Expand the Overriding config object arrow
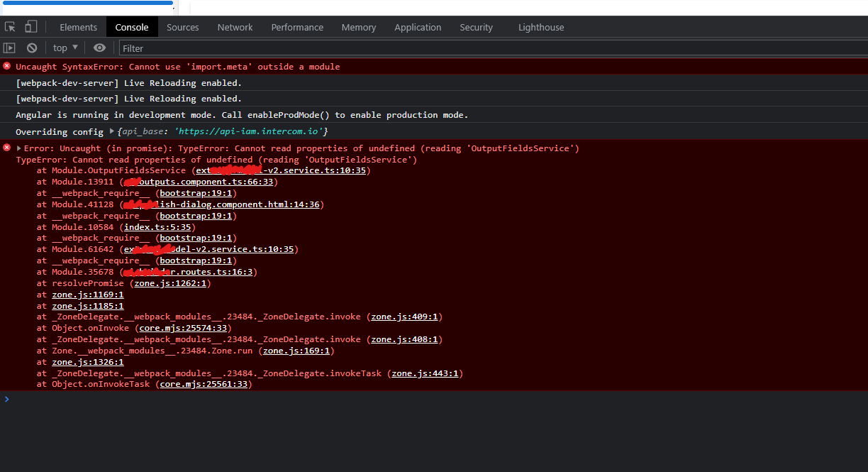The width and height of the screenshot is (868, 472). [x=111, y=131]
